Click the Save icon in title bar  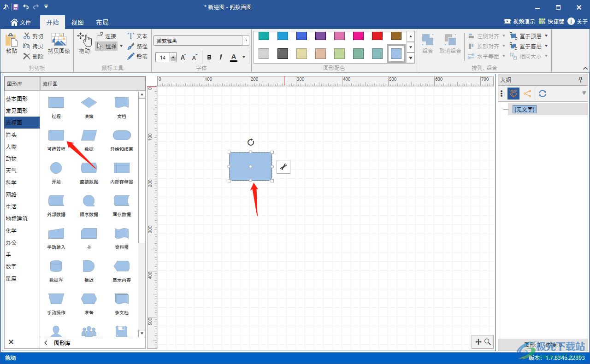tap(16, 7)
